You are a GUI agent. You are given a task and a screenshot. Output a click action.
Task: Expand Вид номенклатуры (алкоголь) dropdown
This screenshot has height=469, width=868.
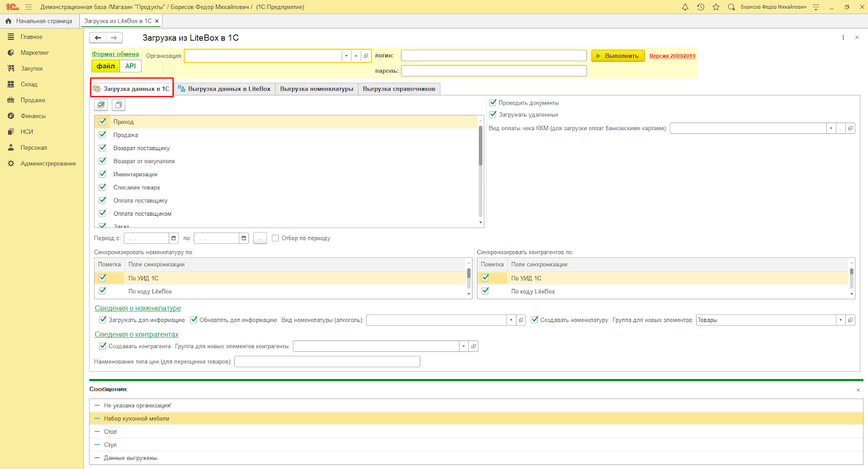pyautogui.click(x=511, y=320)
